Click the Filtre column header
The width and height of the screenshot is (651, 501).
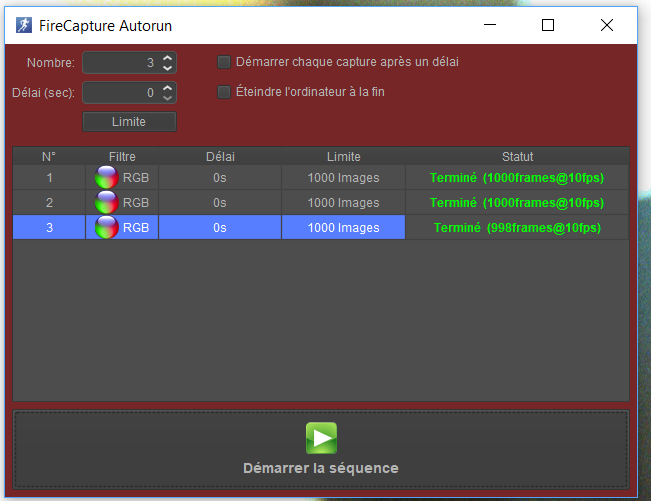pos(122,156)
